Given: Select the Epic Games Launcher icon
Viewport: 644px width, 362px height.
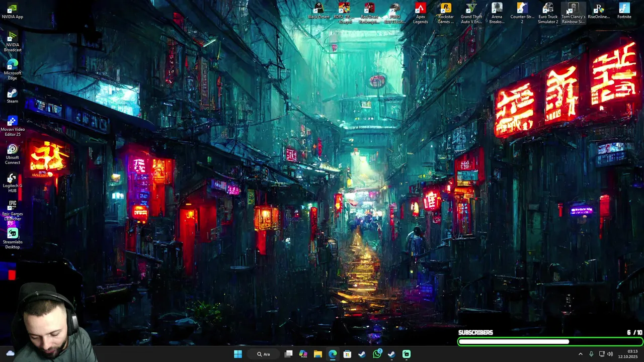Looking at the screenshot, I should [13, 211].
